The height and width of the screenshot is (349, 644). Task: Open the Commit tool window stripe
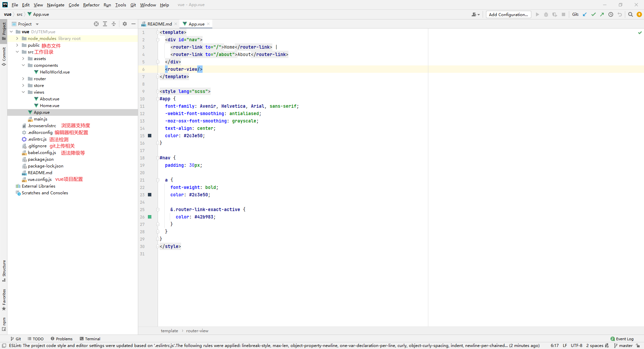[4, 56]
